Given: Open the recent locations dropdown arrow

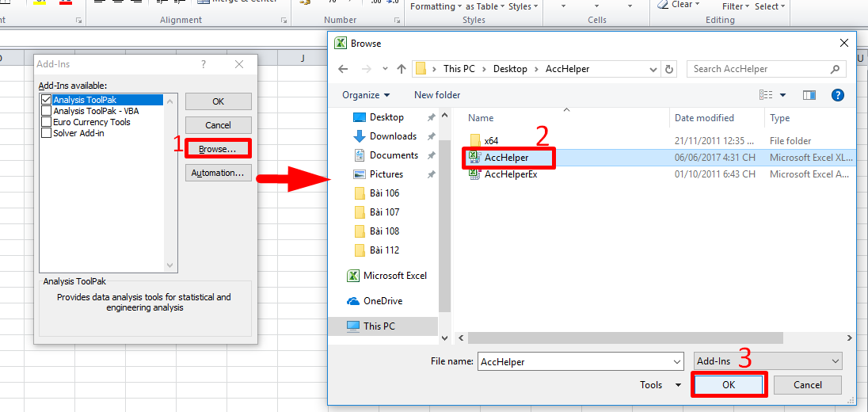Looking at the screenshot, I should [x=385, y=69].
